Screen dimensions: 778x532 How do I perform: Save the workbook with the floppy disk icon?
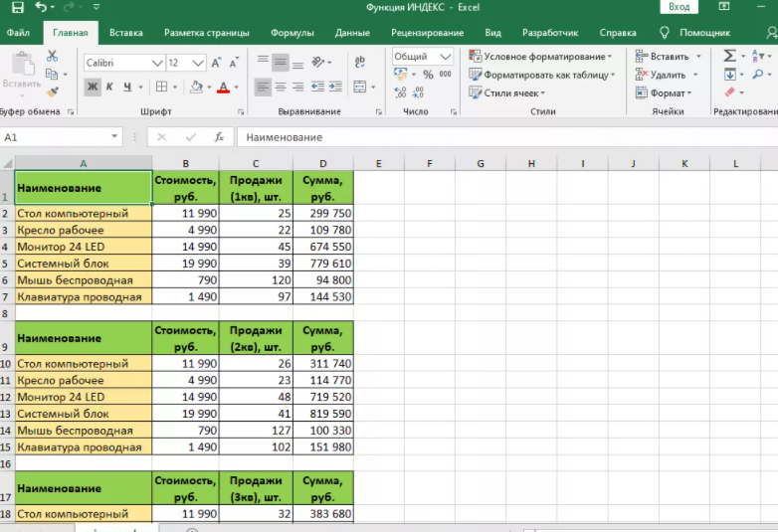coord(17,7)
